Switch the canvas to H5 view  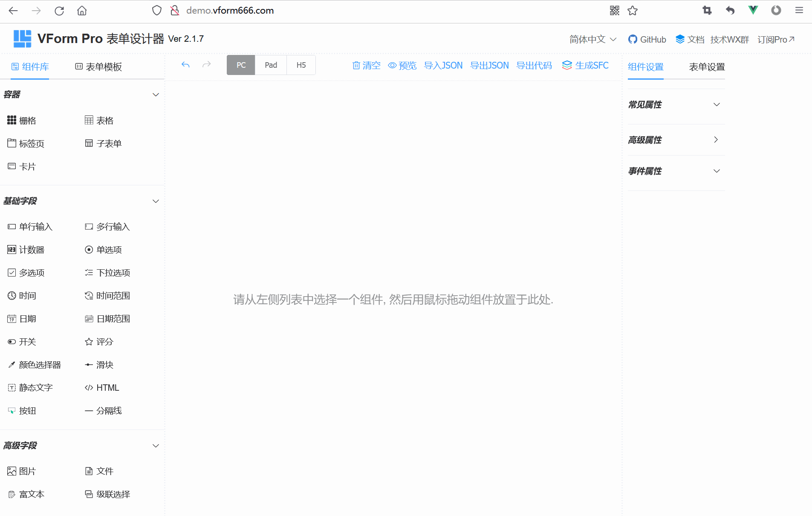(301, 65)
